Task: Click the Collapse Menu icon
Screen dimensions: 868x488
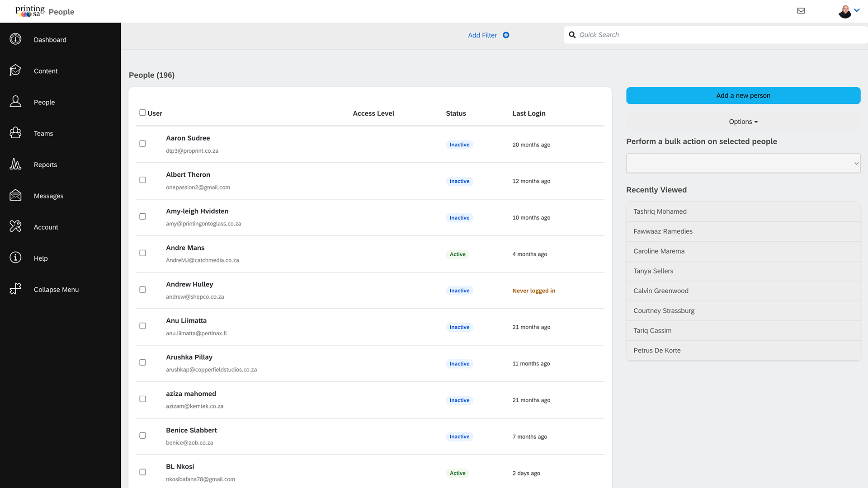Action: point(15,289)
